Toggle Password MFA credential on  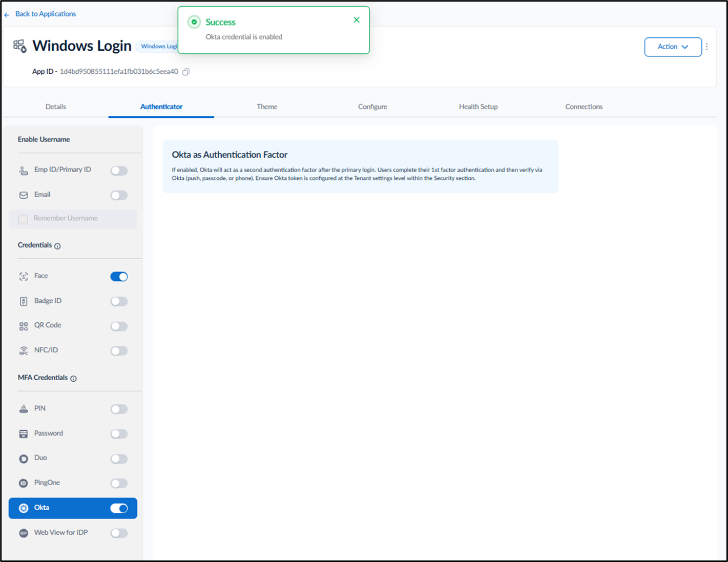coord(119,434)
